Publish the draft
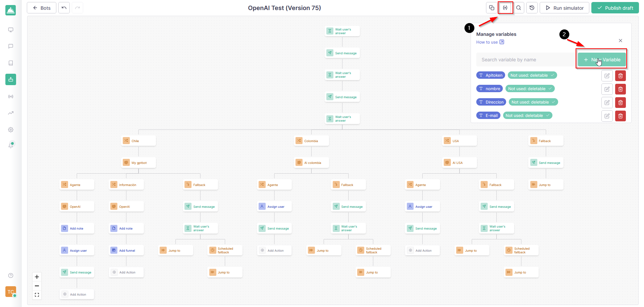The height and width of the screenshot is (307, 644). tap(615, 8)
